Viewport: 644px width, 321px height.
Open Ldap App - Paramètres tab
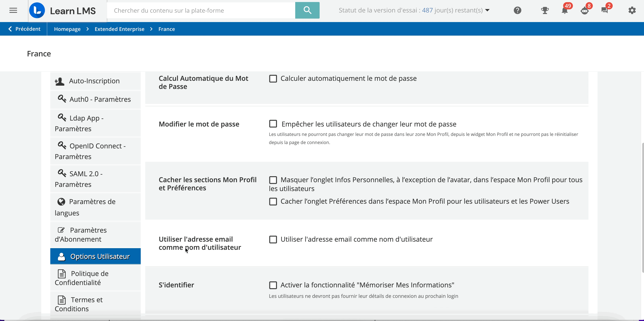96,123
